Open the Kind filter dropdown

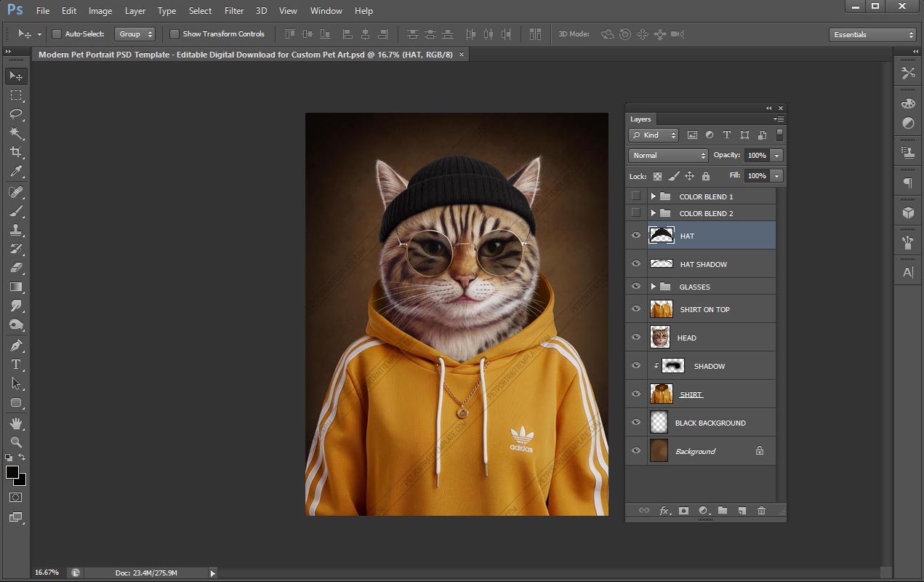tap(654, 135)
